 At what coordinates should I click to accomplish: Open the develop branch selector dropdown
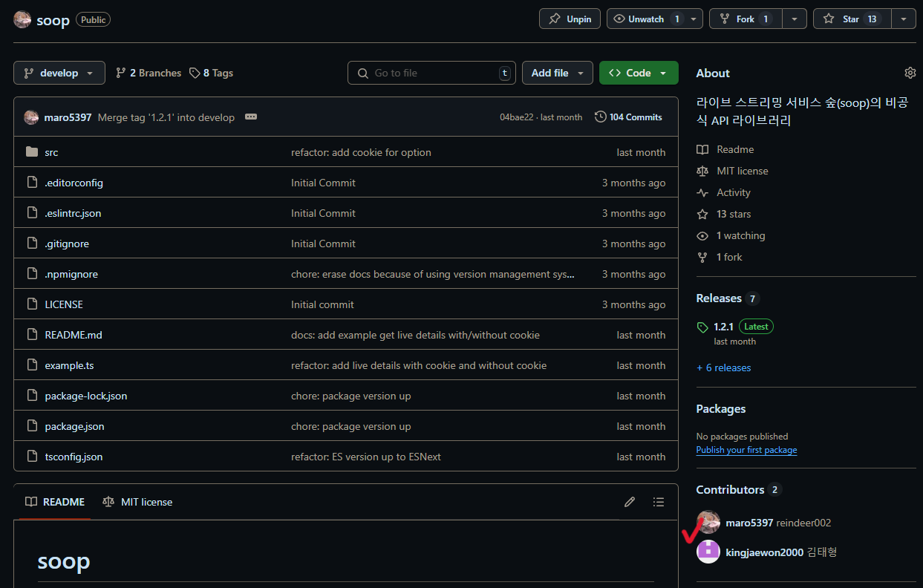tap(59, 73)
